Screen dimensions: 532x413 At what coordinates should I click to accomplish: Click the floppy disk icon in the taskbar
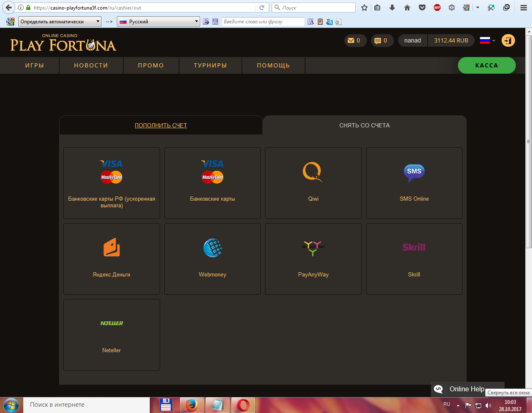pos(166,405)
